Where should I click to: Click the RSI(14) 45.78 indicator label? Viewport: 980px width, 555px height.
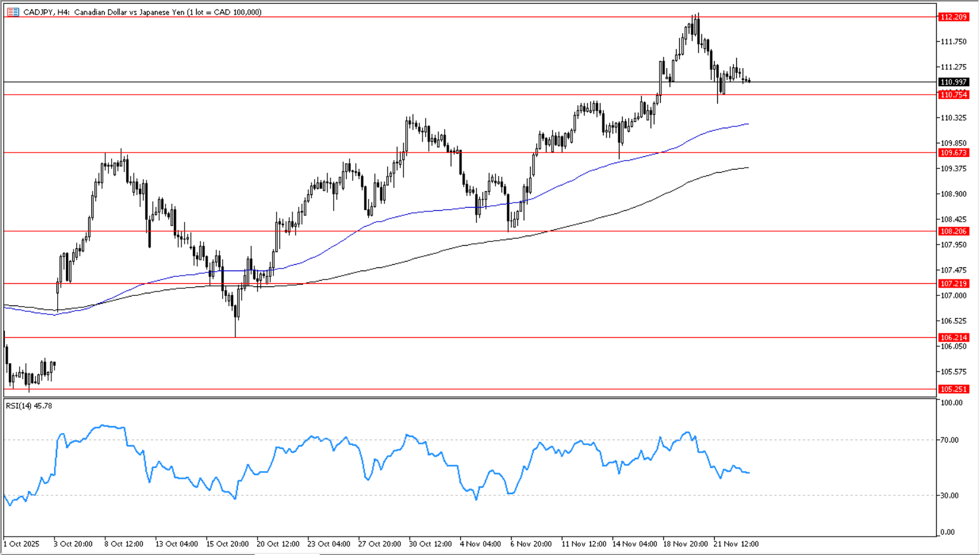coord(29,406)
